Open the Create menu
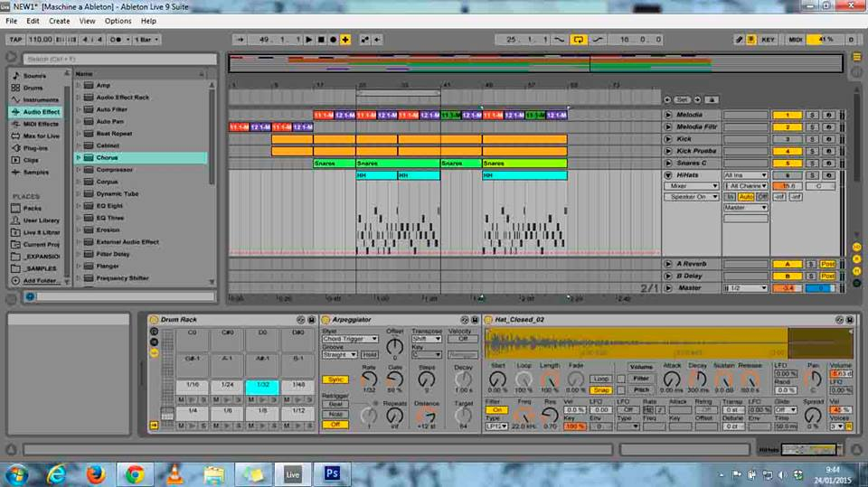The image size is (868, 487). tap(60, 21)
